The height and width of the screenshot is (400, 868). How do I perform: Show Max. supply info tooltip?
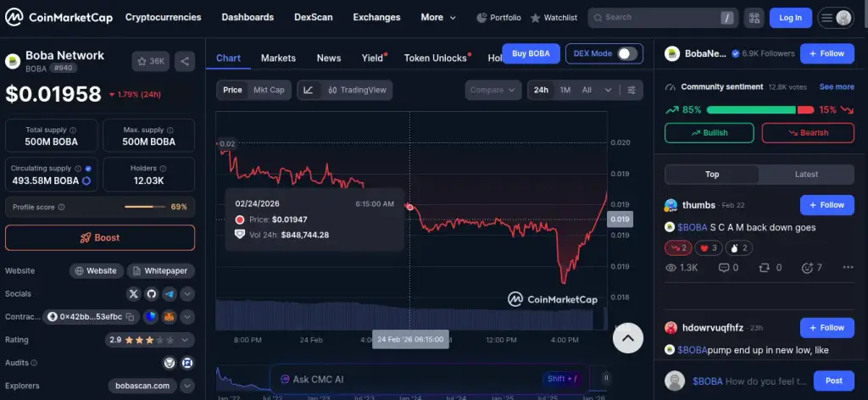170,130
